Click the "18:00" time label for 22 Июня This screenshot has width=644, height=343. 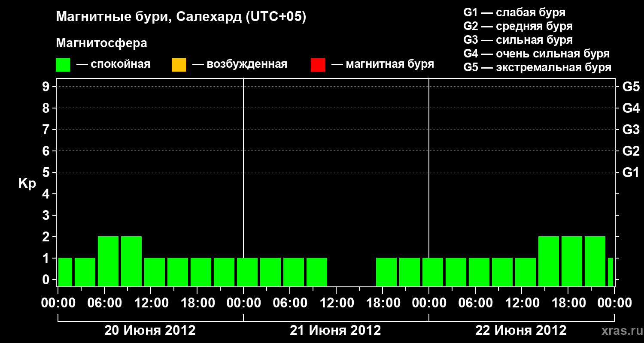[x=568, y=303]
